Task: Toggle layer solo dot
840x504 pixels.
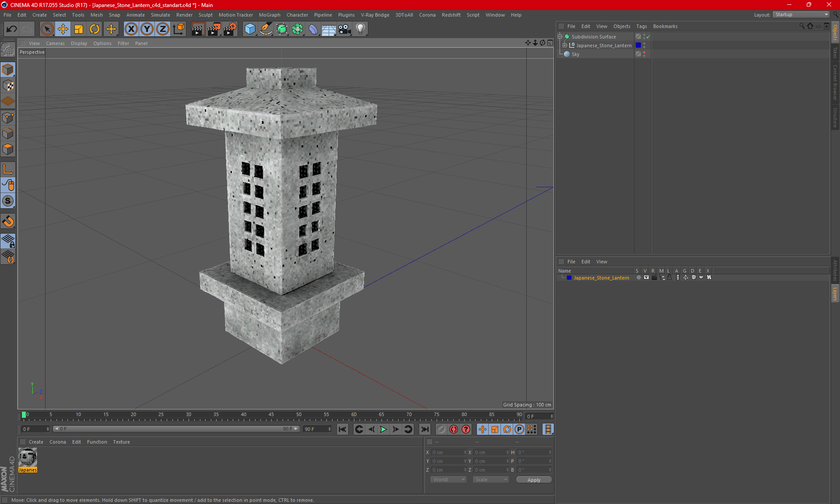Action: click(x=638, y=277)
